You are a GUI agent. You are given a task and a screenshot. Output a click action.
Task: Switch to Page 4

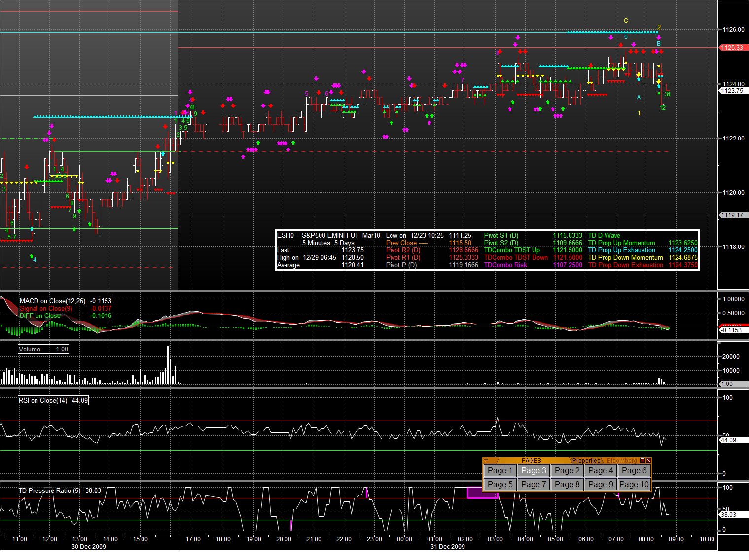click(601, 471)
